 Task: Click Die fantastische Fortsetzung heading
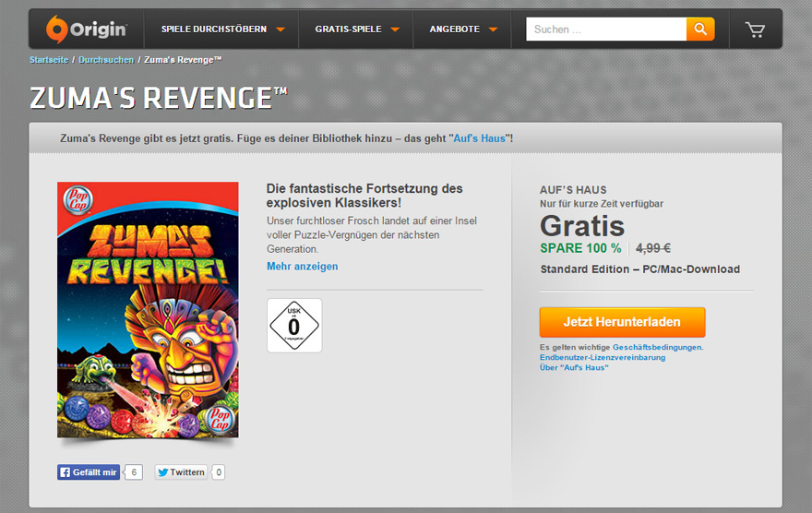pyautogui.click(x=364, y=196)
